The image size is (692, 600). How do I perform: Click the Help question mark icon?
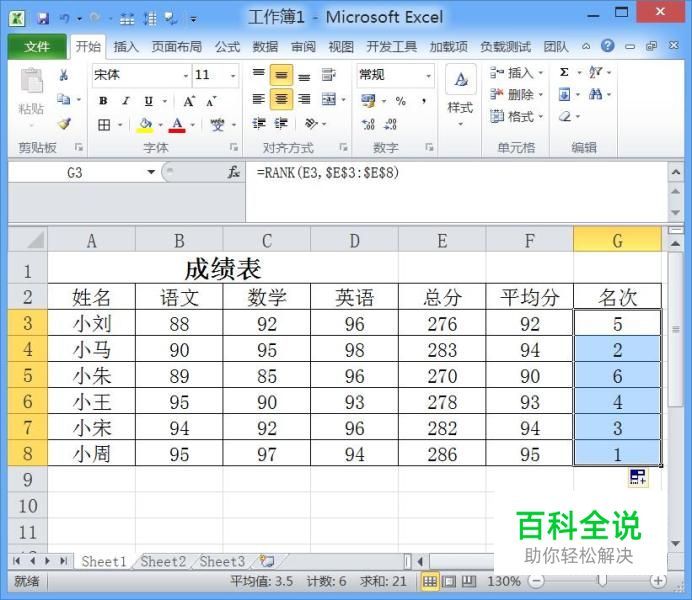(x=608, y=45)
